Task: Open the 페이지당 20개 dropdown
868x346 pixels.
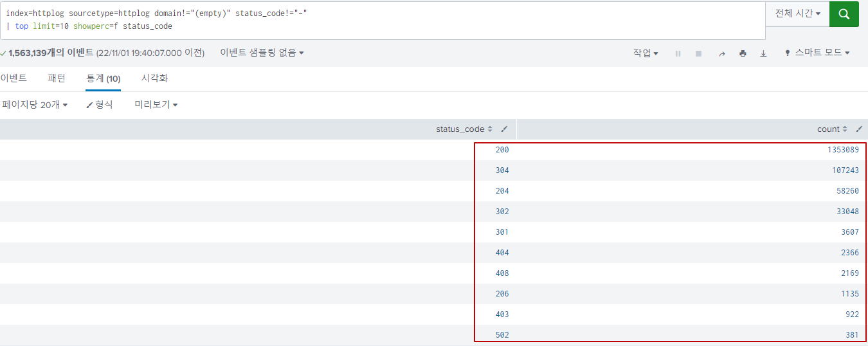Action: [35, 104]
